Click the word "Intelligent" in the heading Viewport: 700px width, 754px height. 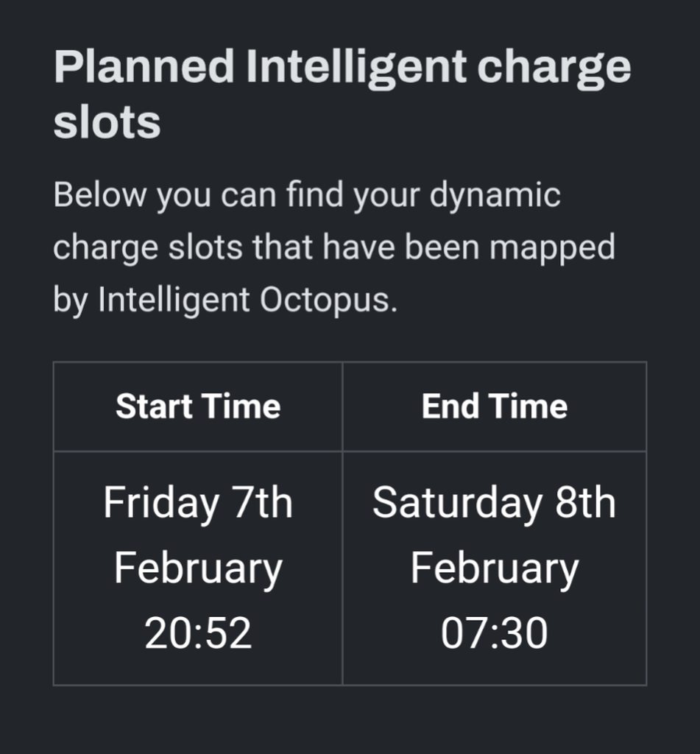tap(356, 68)
